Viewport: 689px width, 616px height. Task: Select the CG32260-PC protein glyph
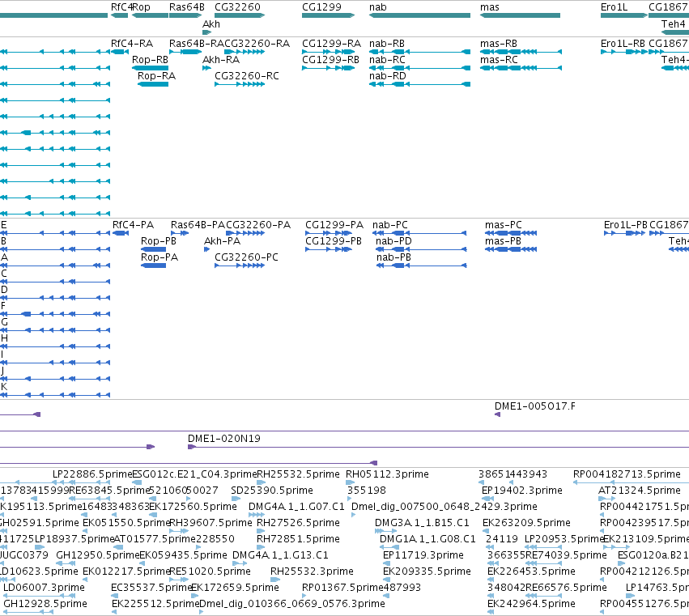point(240,266)
